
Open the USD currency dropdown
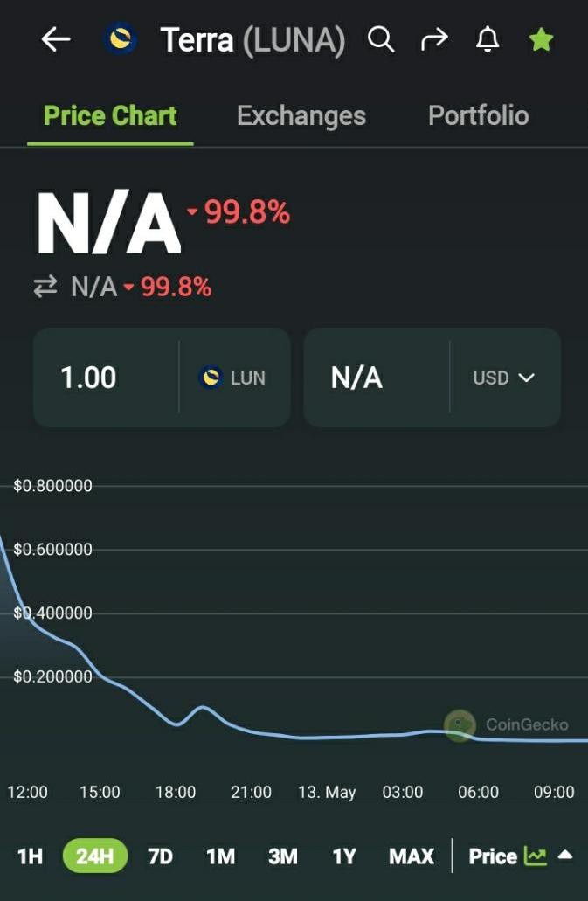[x=503, y=378]
